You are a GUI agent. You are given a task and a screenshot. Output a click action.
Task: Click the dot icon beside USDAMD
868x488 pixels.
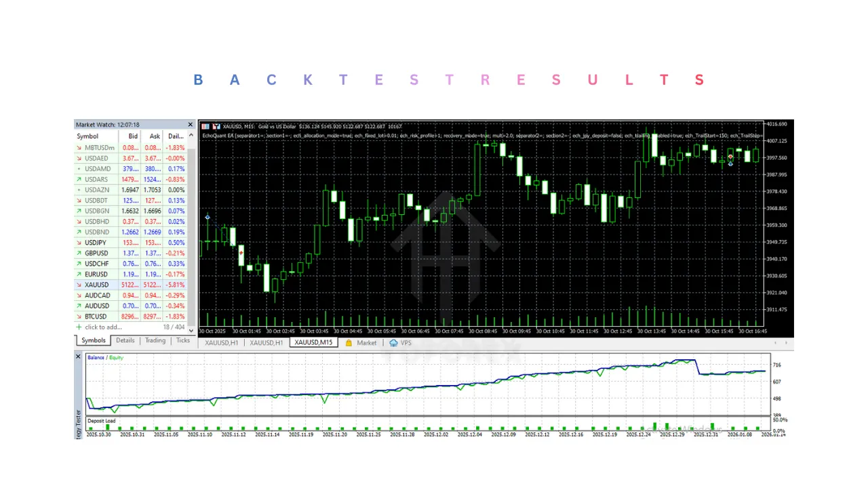click(79, 168)
